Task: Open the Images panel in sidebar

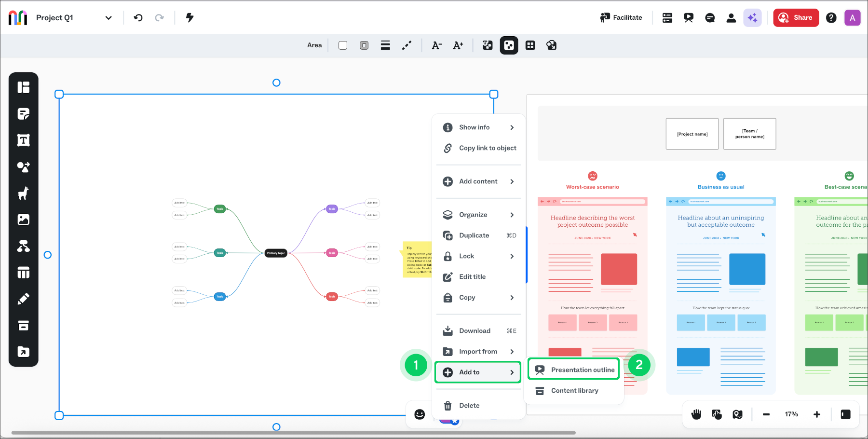Action: (x=23, y=220)
